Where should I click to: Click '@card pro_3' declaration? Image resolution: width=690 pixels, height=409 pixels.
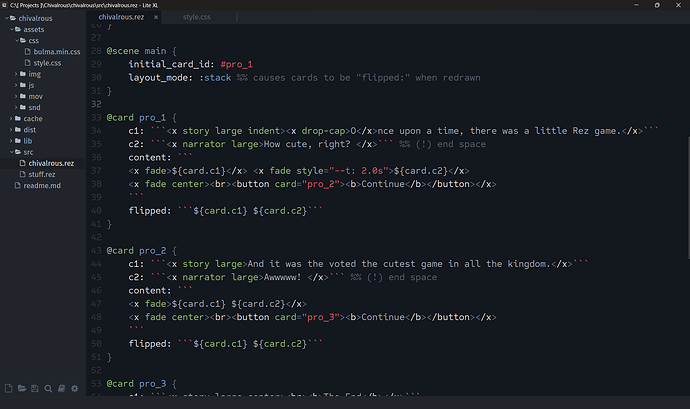click(x=136, y=383)
